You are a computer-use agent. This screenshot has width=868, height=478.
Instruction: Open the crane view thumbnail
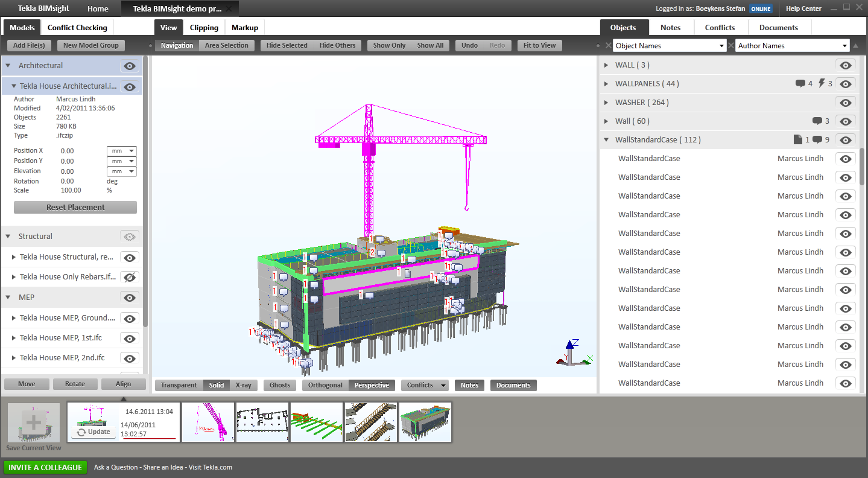tap(207, 422)
